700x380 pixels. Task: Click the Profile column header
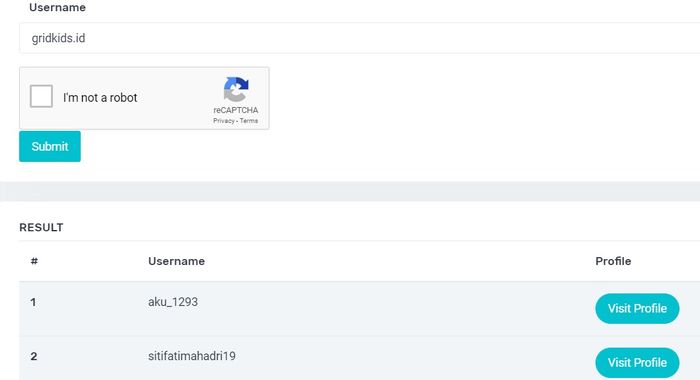[x=613, y=261]
